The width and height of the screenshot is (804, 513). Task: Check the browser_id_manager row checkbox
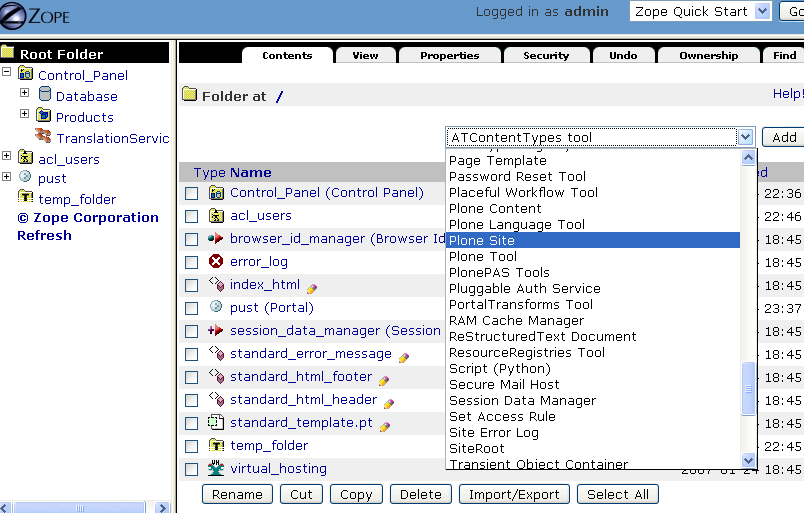coord(192,240)
